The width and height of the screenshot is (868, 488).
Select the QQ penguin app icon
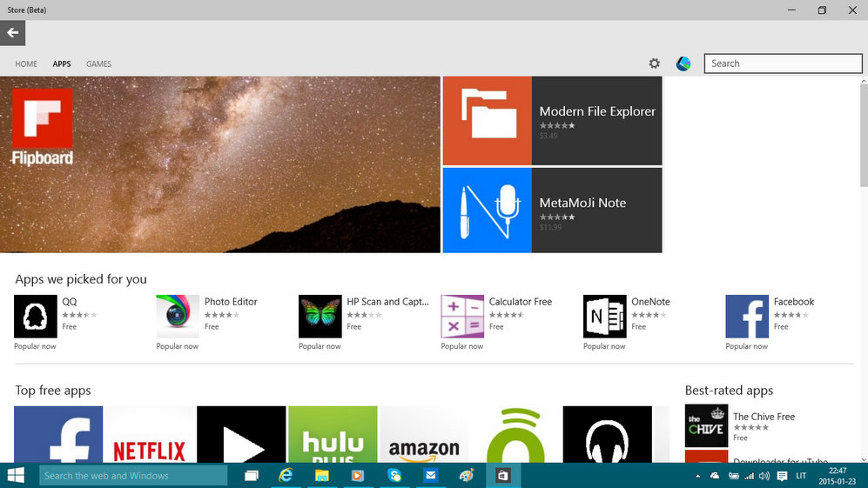pyautogui.click(x=36, y=316)
